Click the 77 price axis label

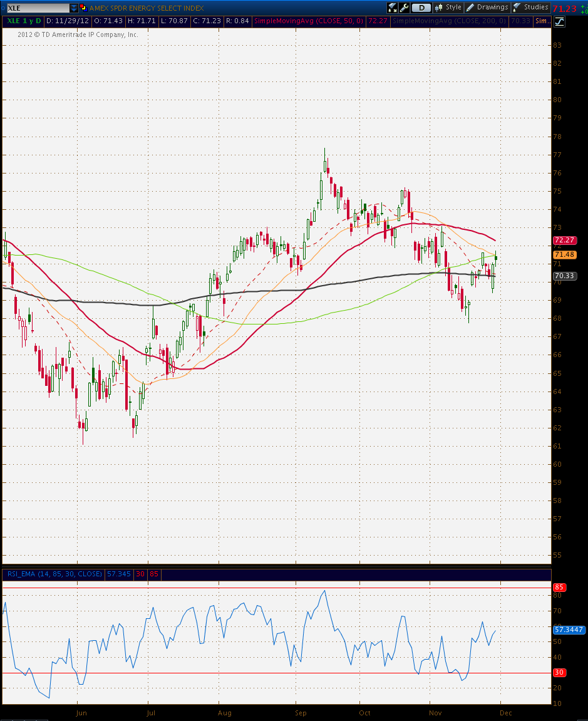pyautogui.click(x=557, y=155)
